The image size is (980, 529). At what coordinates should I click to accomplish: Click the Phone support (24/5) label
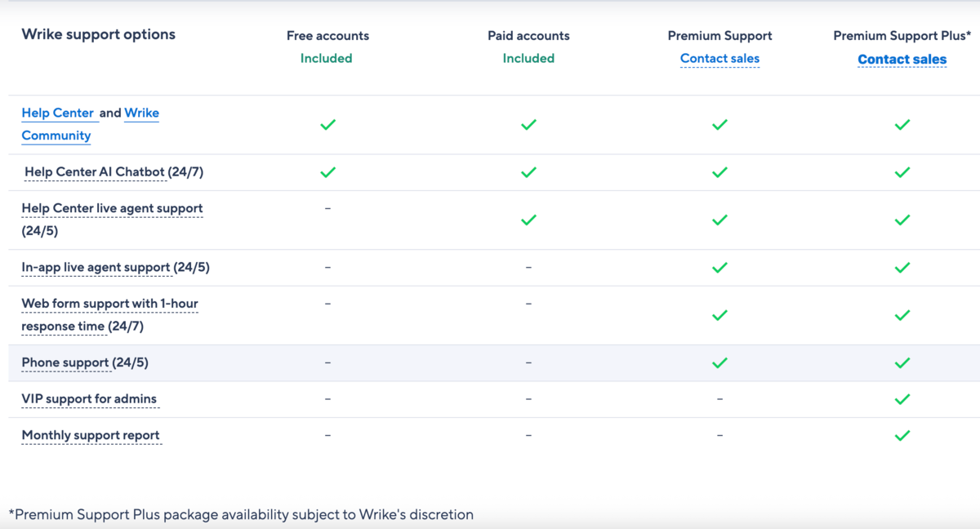65,362
